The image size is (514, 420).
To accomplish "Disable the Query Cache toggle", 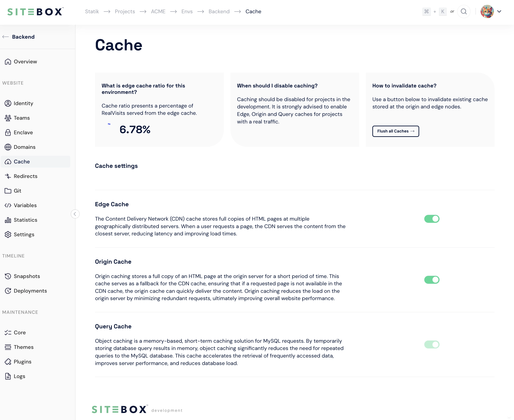I will point(432,344).
